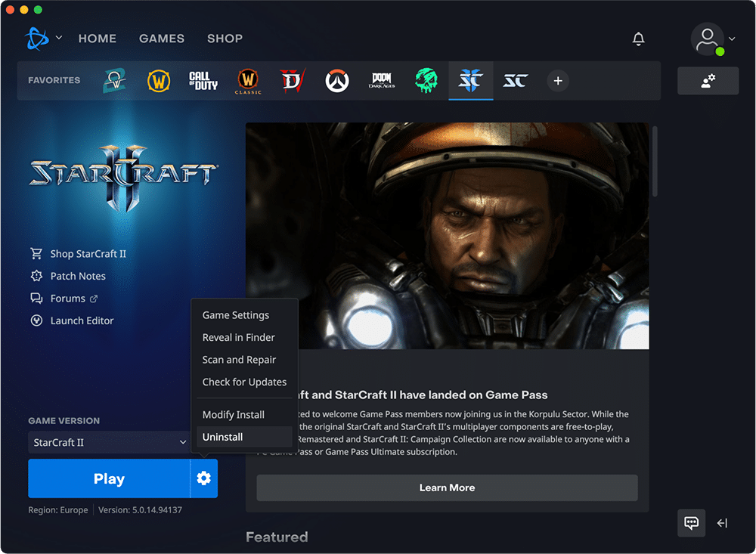Open the StarCraft II game version dropdown
Viewport: 756px width, 554px height.
click(x=110, y=442)
